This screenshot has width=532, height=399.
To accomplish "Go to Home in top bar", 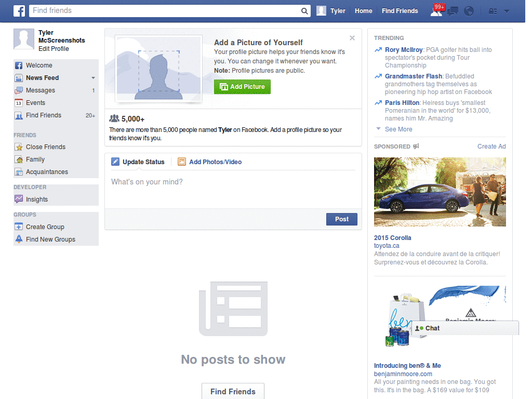I will (363, 11).
